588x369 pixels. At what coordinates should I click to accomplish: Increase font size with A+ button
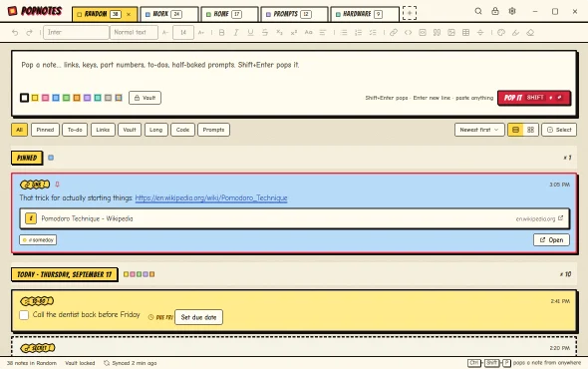click(201, 33)
